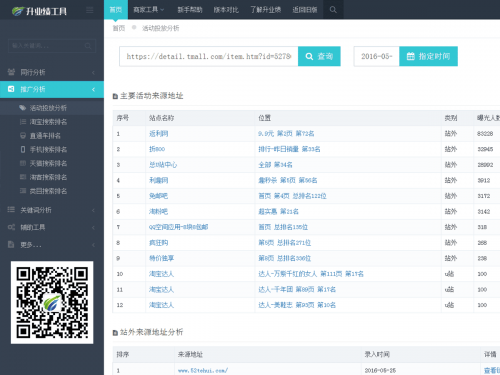Open 新手帮助 in top navigation
This screenshot has height=375, width=500.
click(x=190, y=10)
